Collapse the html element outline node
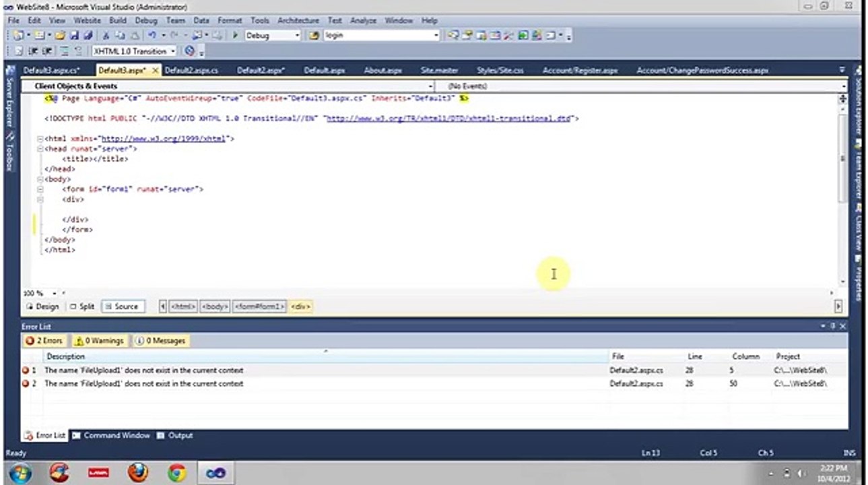 40,139
